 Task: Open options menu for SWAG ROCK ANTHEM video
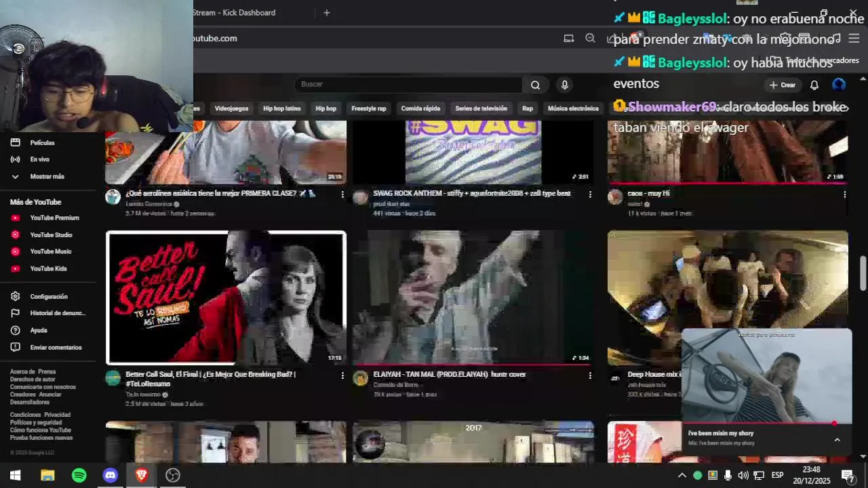590,195
